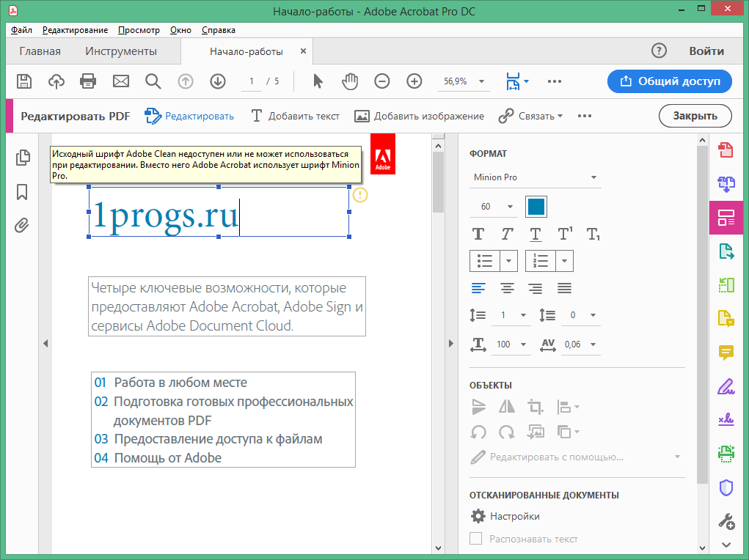Click the Закрыть button
Image resolution: width=749 pixels, height=560 pixels.
[695, 116]
